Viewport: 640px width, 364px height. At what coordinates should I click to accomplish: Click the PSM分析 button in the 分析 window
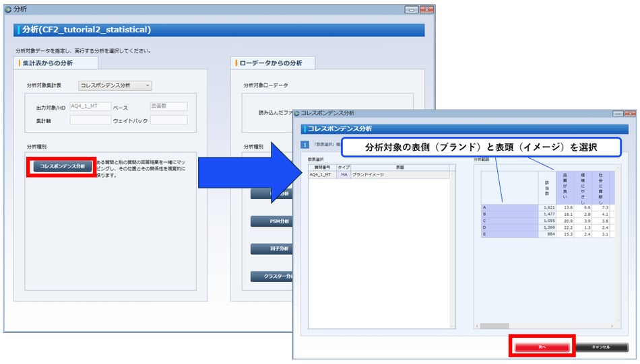tap(271, 221)
